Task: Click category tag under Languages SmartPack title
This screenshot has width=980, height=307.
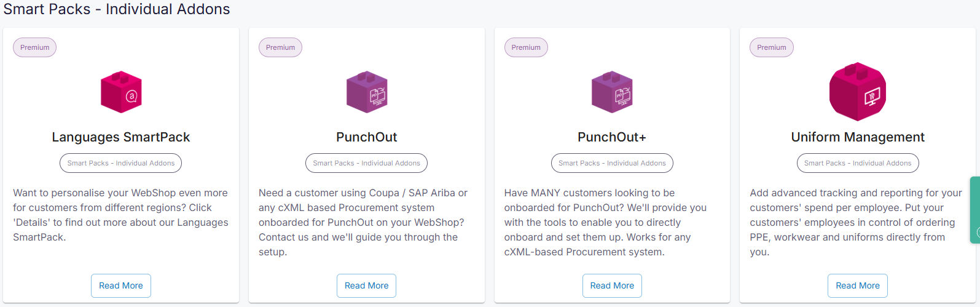Action: pyautogui.click(x=121, y=163)
